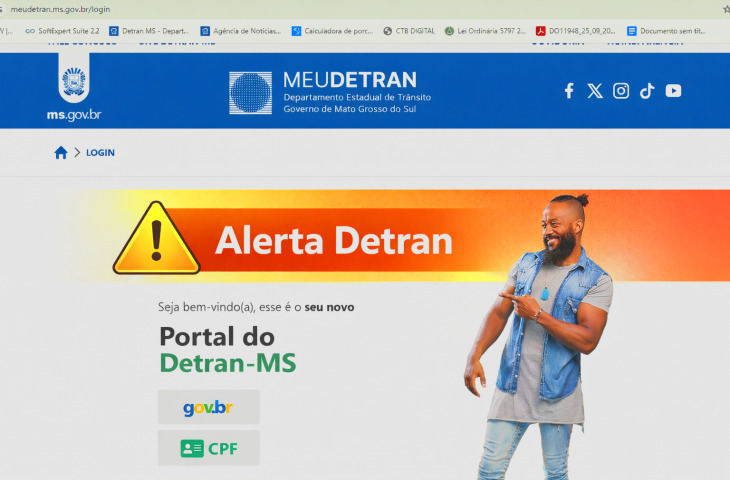Click the LOGIN breadcrumb link
The height and width of the screenshot is (480, 730).
100,153
